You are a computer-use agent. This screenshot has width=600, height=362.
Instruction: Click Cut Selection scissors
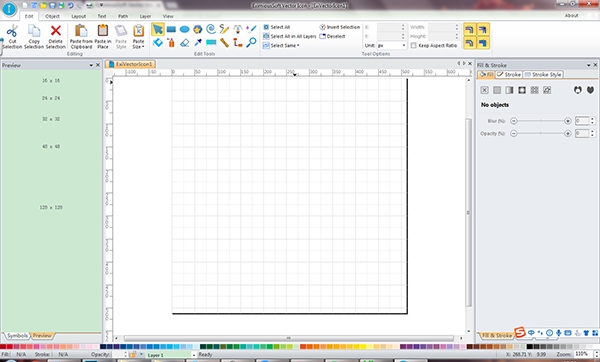12,36
